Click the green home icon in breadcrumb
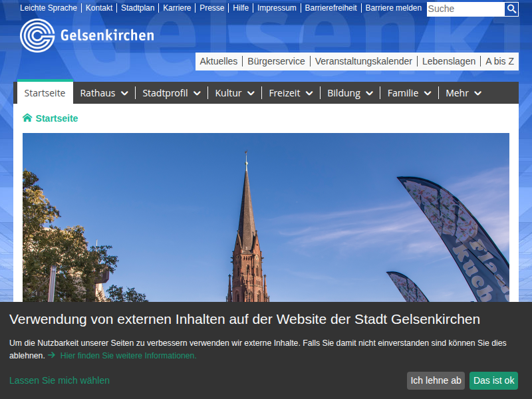 click(27, 118)
